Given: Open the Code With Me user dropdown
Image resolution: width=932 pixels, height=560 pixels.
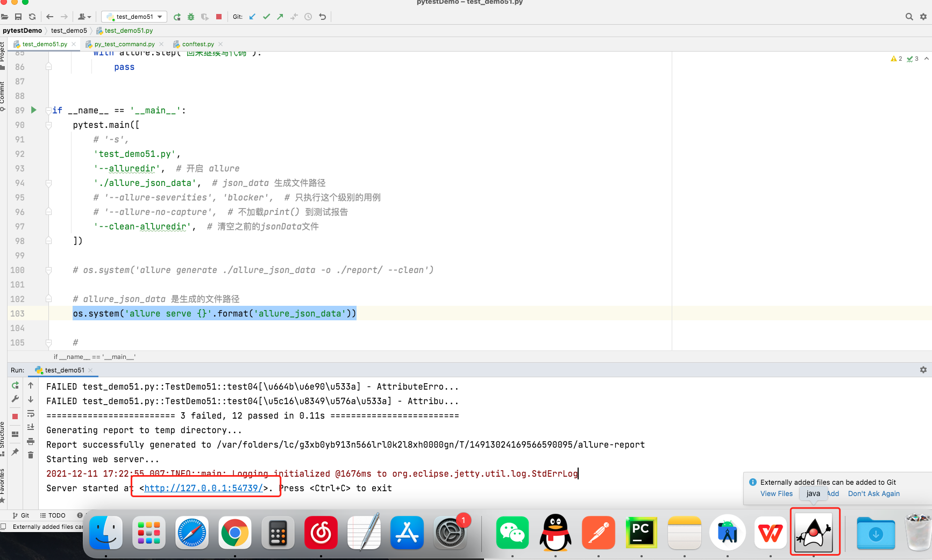Looking at the screenshot, I should click(85, 17).
